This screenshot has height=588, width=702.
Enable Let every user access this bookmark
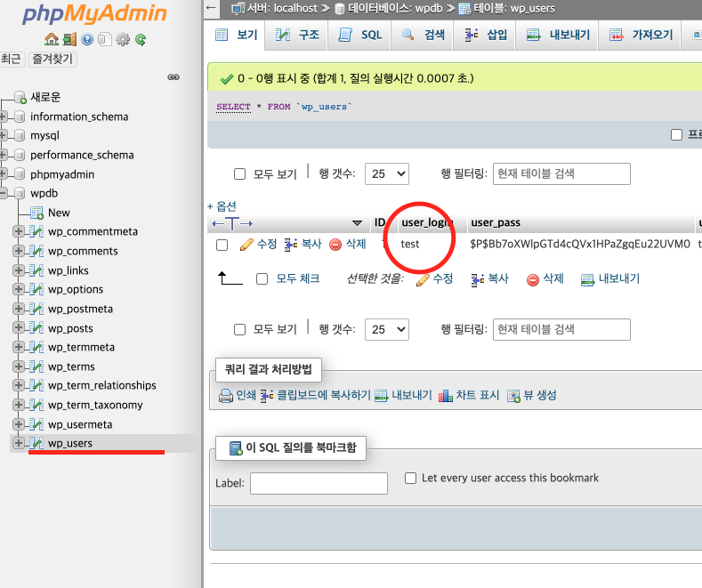410,478
